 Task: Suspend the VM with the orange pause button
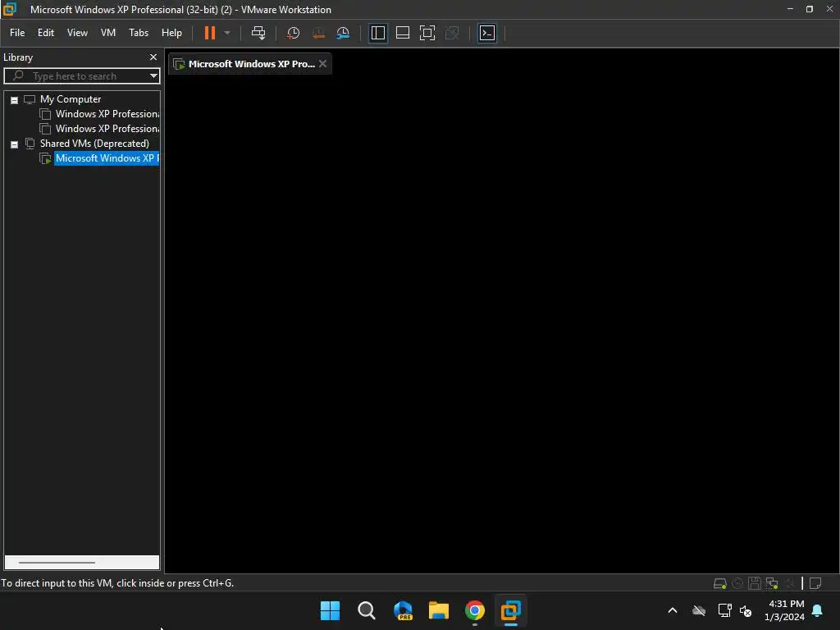[x=209, y=33]
